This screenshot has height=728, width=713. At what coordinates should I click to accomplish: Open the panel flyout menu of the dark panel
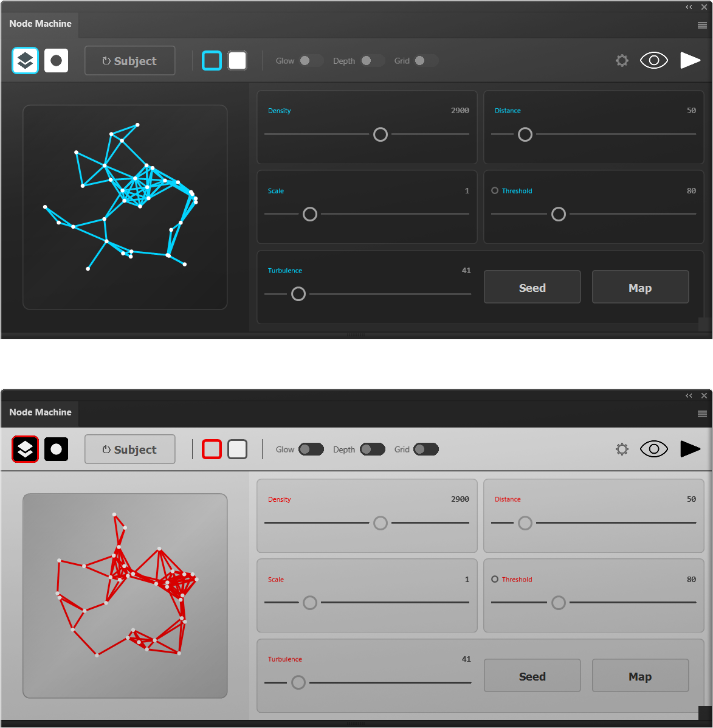(x=702, y=26)
